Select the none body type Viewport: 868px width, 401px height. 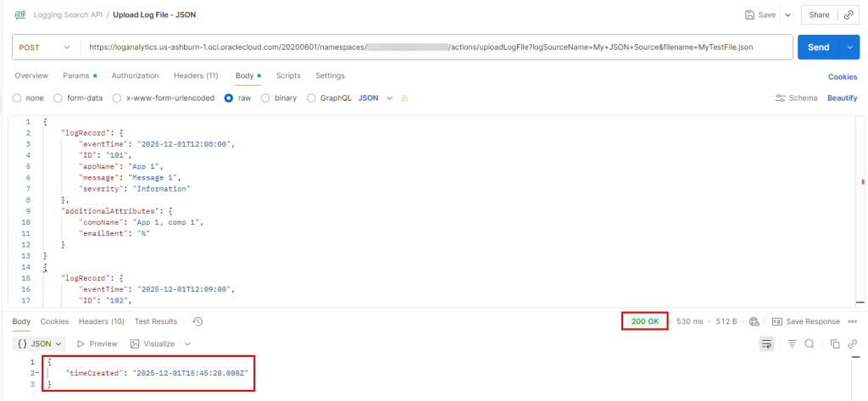17,98
